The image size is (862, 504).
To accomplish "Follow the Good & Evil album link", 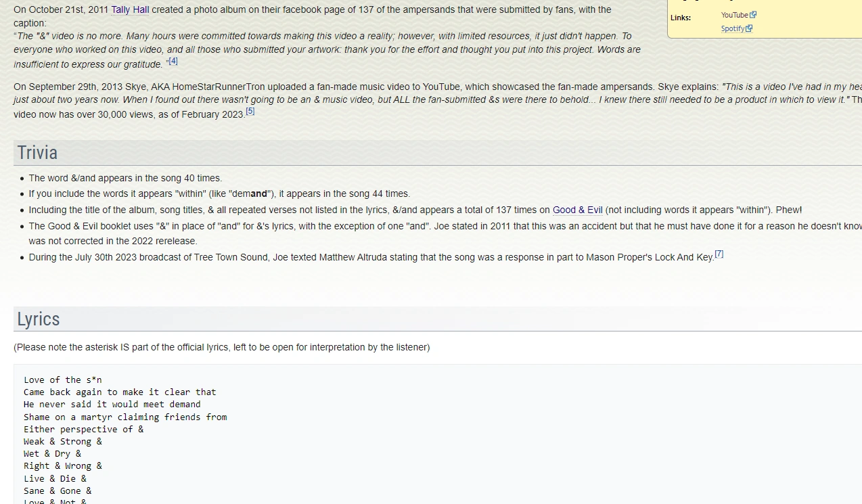I will tap(577, 210).
